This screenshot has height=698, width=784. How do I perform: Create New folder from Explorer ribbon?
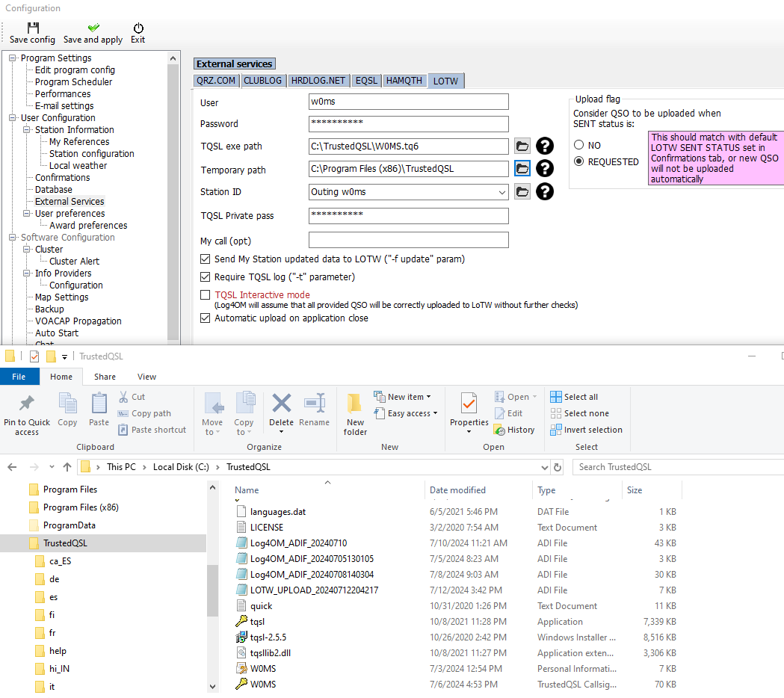click(x=355, y=414)
